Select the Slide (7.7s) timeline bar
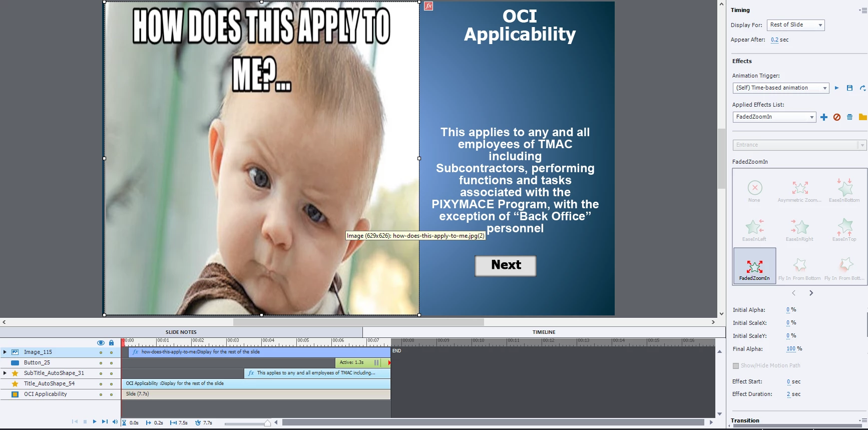The image size is (868, 430). (x=256, y=394)
